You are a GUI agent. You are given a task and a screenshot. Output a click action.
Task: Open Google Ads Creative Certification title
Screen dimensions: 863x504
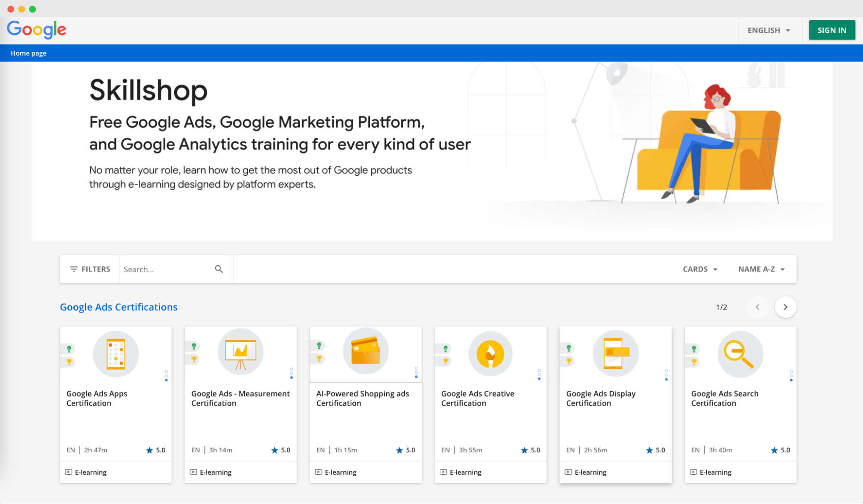pyautogui.click(x=477, y=398)
